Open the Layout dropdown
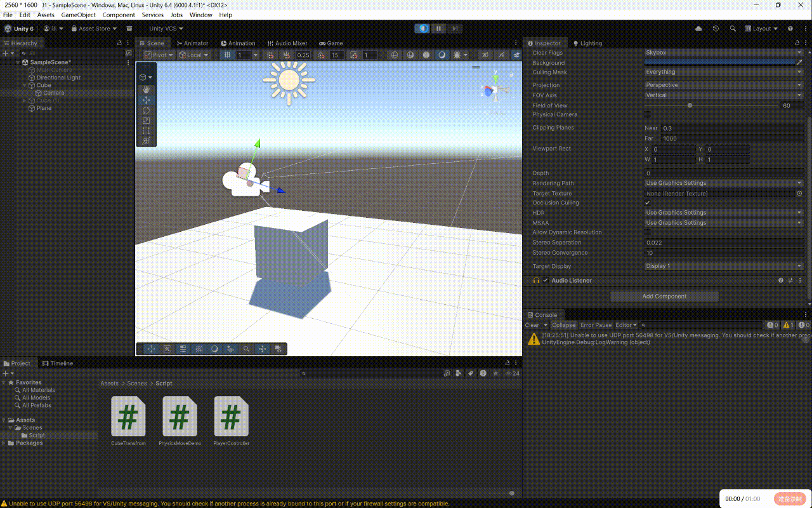The width and height of the screenshot is (812, 508). [x=761, y=29]
